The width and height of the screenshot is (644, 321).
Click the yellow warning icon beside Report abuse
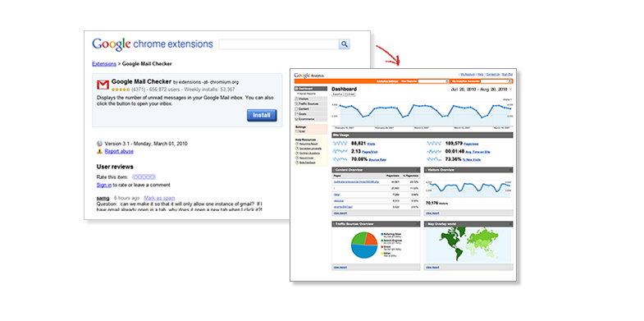(99, 151)
